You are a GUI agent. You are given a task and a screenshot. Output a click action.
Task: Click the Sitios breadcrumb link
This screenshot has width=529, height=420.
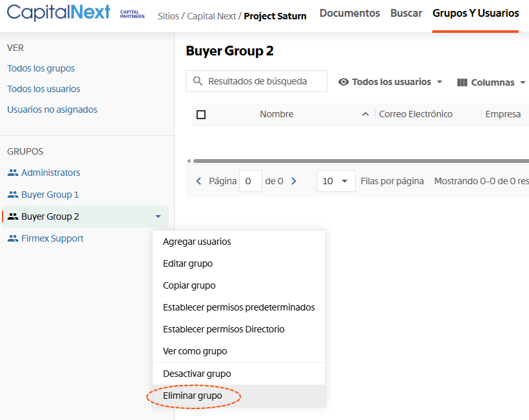(x=168, y=16)
